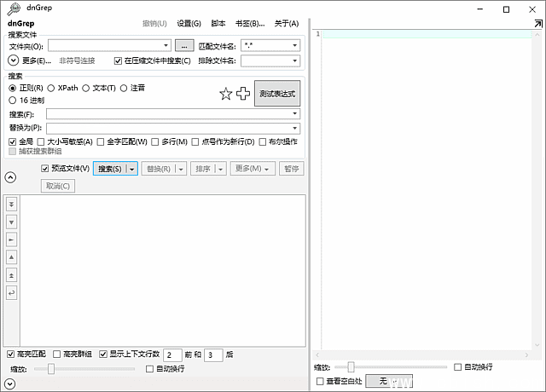Click the 搜索(F) search text field

coord(169,113)
